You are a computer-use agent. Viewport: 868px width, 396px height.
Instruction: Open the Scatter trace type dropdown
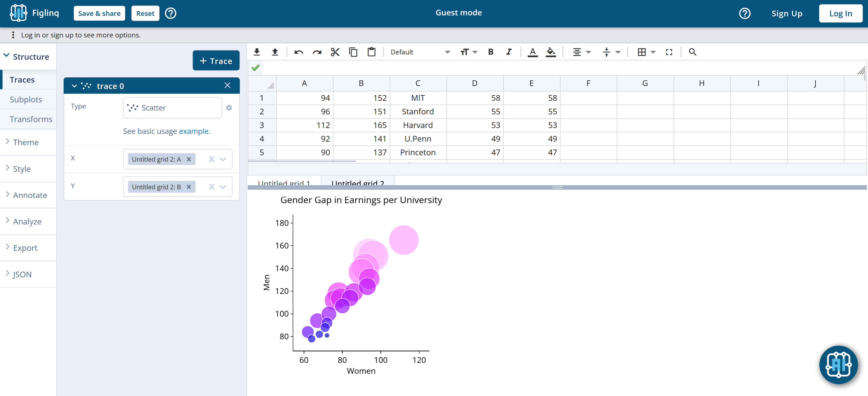pyautogui.click(x=173, y=108)
